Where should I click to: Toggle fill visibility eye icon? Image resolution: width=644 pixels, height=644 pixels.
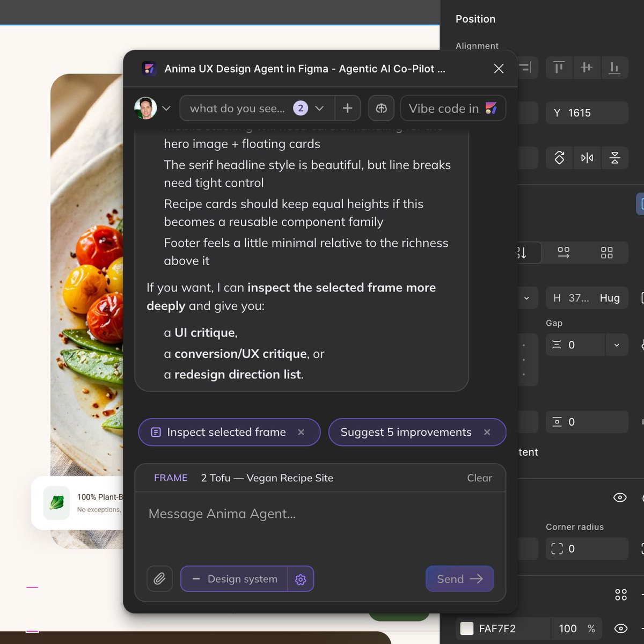(621, 628)
